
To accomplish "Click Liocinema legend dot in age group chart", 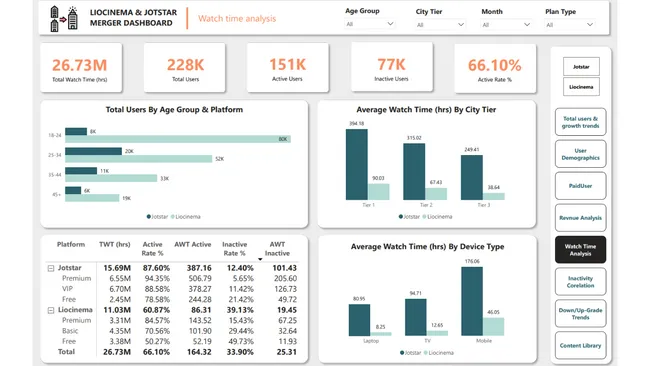I will (x=173, y=217).
